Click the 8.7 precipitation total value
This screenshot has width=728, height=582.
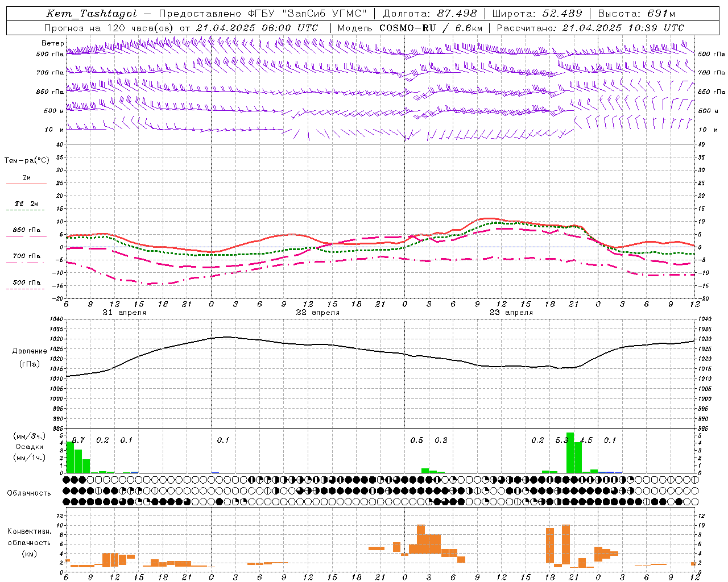pyautogui.click(x=78, y=440)
